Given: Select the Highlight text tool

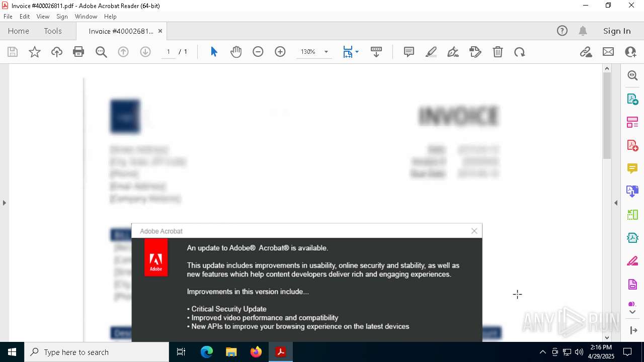Looking at the screenshot, I should 431,52.
